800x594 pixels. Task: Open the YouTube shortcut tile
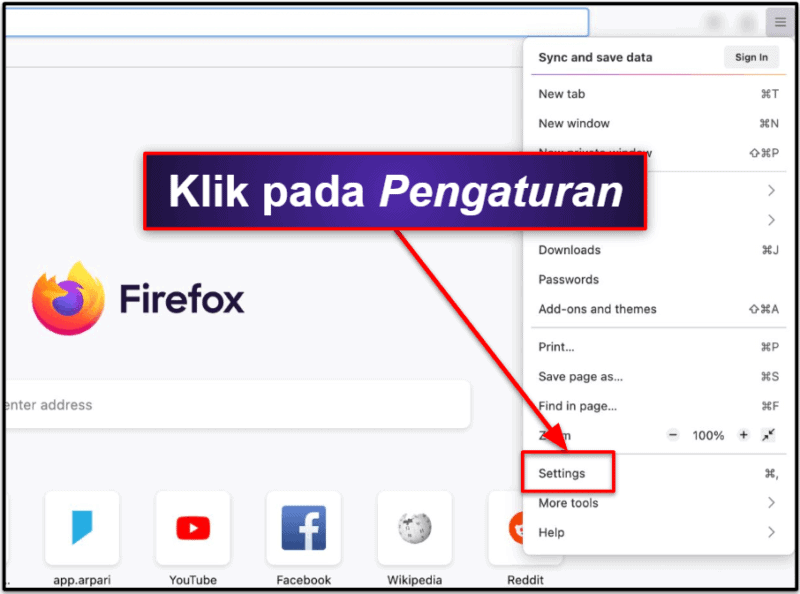point(193,528)
